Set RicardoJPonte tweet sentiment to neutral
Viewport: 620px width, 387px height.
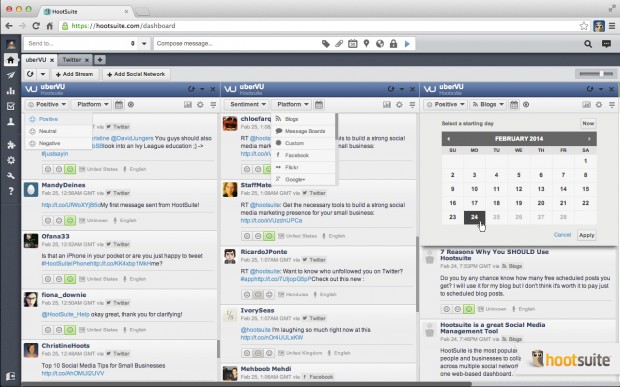(x=258, y=294)
